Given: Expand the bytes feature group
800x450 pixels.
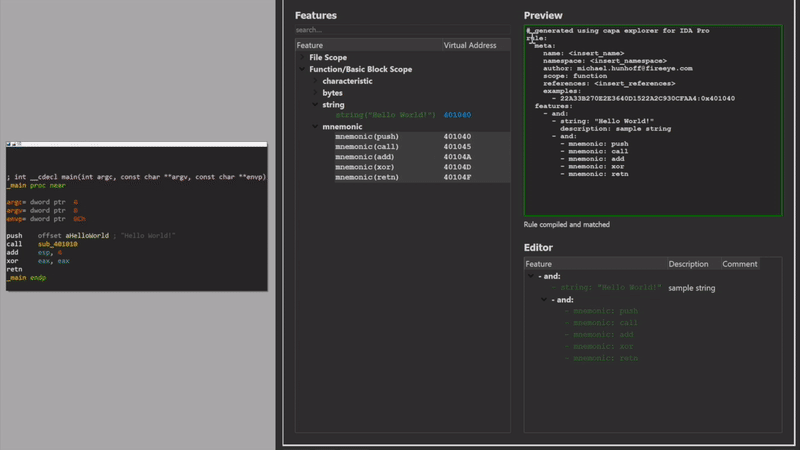Looking at the screenshot, I should coord(315,92).
